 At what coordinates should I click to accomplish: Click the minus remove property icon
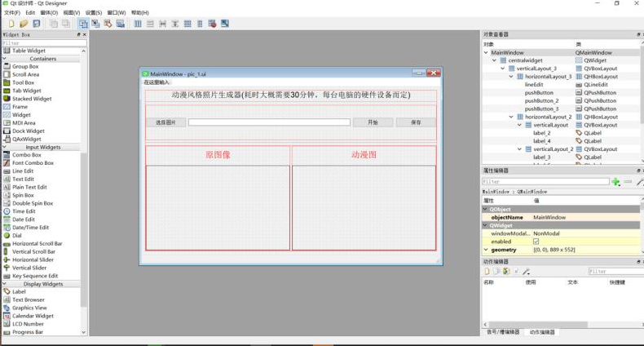(628, 181)
